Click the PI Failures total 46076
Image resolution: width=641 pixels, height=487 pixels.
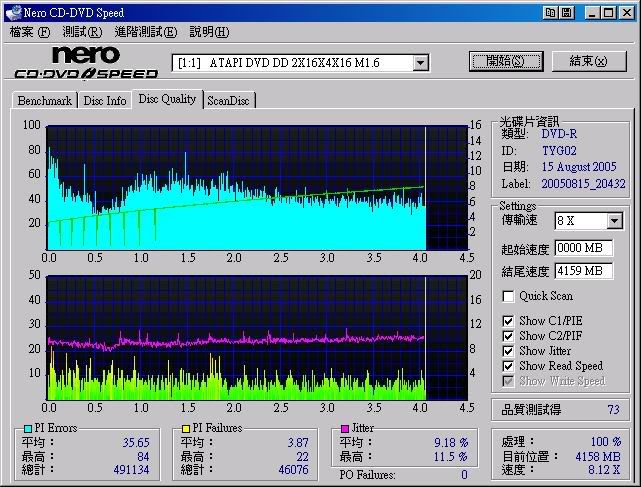pyautogui.click(x=294, y=470)
